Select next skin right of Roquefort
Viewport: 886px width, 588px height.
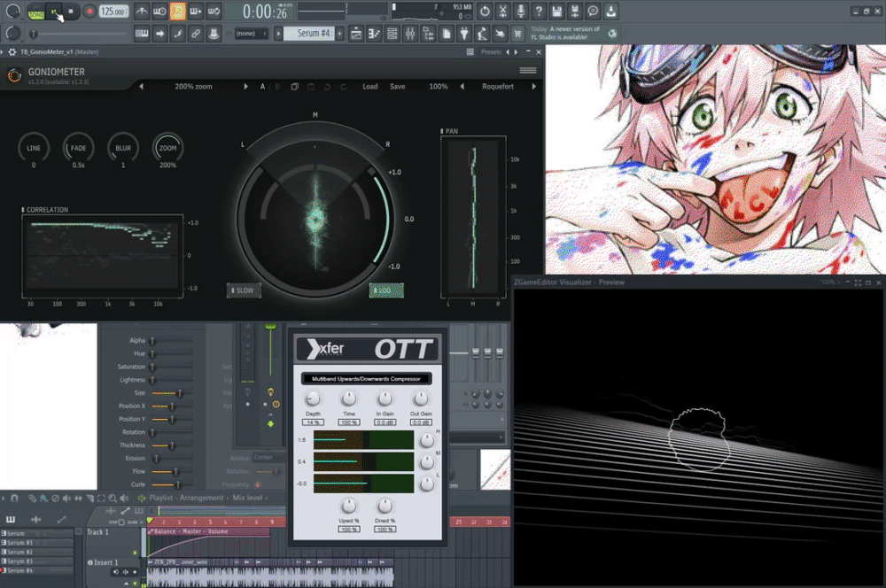[x=533, y=87]
